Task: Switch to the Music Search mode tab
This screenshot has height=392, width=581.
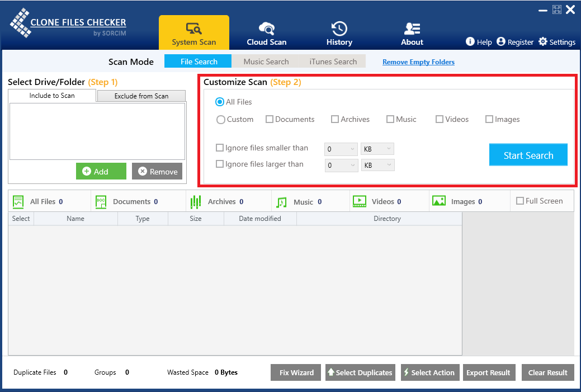Action: click(266, 62)
